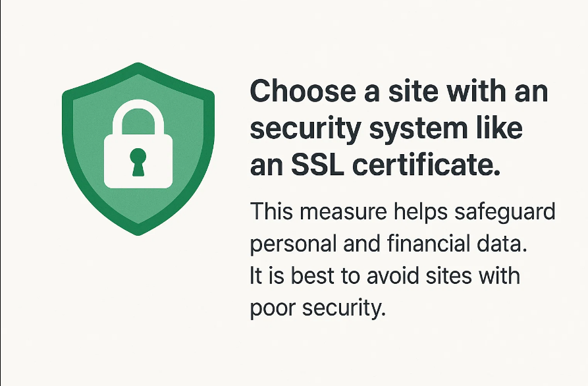Click the padlock's curved shackle

pos(138,117)
